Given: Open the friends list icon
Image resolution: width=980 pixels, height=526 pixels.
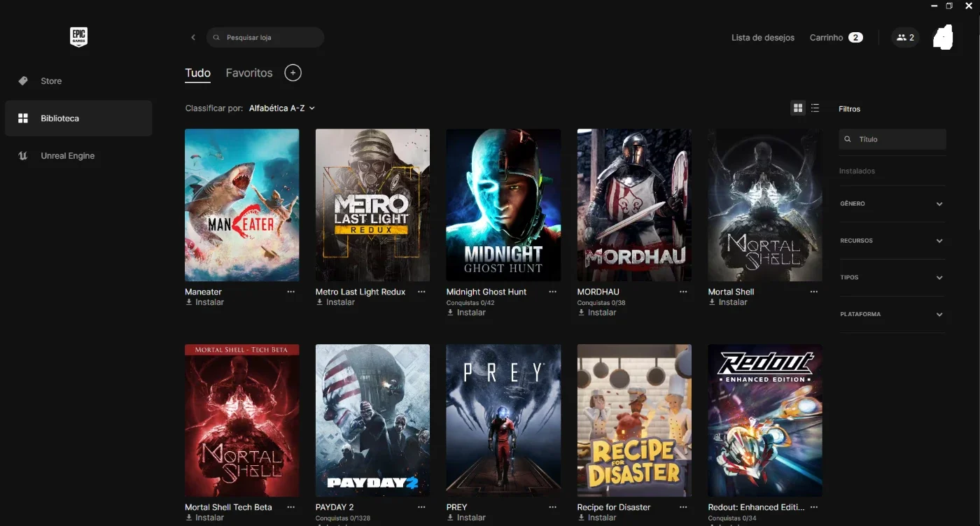Looking at the screenshot, I should click(x=905, y=38).
